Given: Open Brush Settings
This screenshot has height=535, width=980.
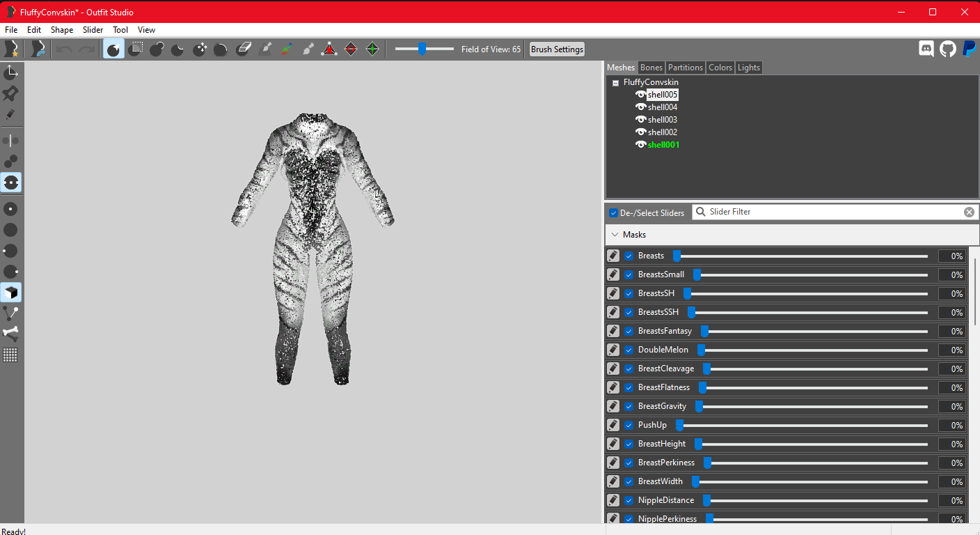Looking at the screenshot, I should pyautogui.click(x=557, y=49).
